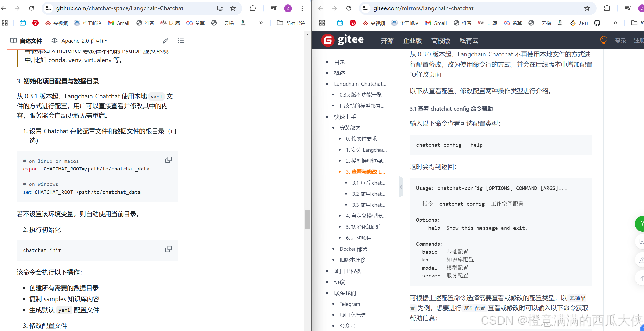Open the 维普 bookmark in GitHub window
This screenshot has height=331, width=644.
[145, 23]
